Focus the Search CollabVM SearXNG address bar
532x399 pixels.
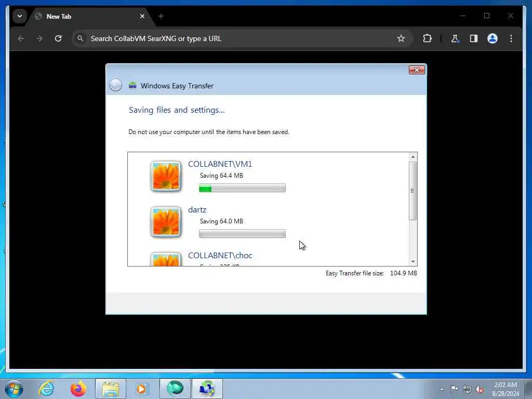242,38
